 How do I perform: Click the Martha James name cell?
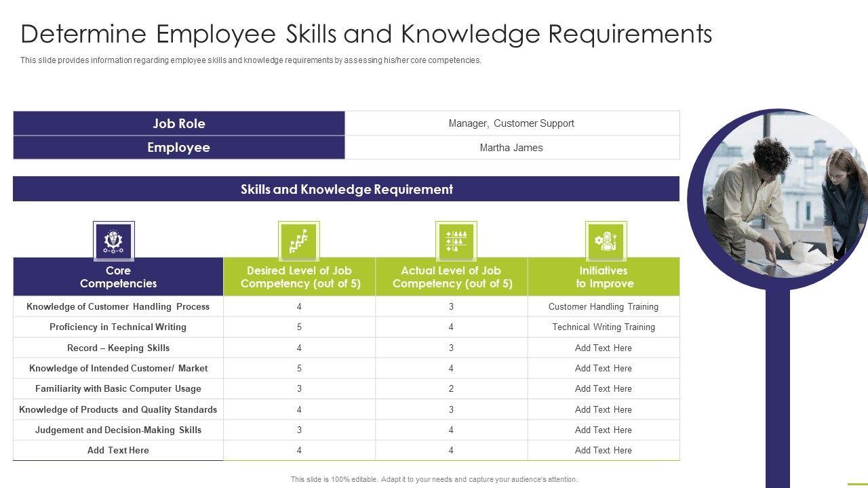click(x=511, y=148)
